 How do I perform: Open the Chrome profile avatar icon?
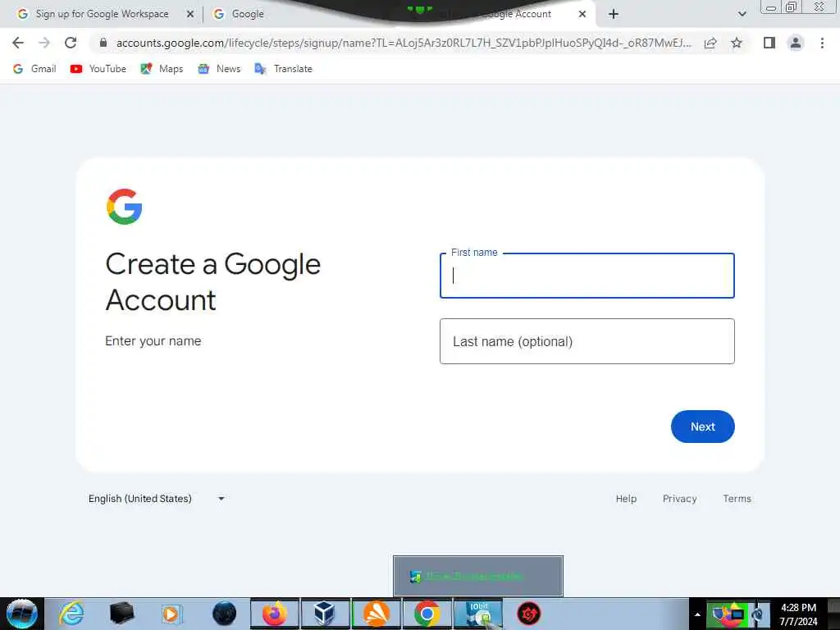[x=796, y=43]
